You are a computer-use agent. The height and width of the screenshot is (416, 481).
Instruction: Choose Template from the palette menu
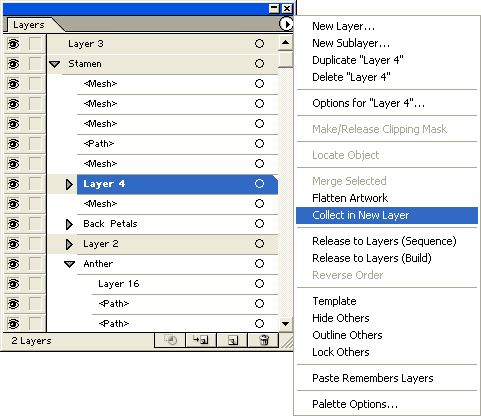(334, 301)
